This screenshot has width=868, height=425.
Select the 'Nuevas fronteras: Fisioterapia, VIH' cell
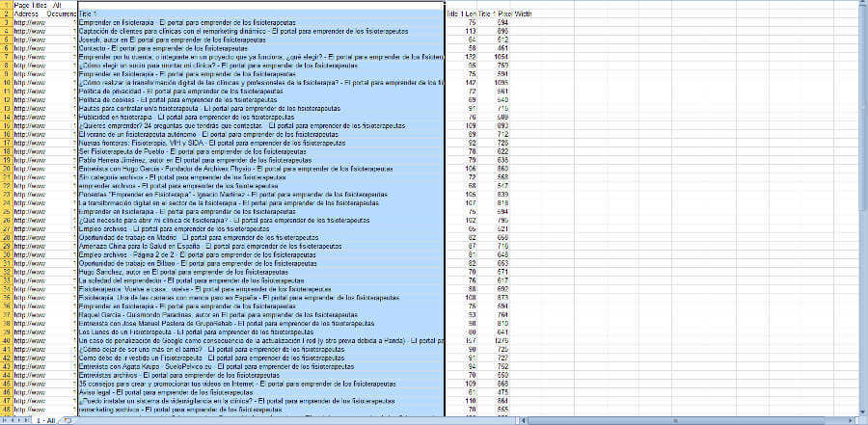coord(260,143)
